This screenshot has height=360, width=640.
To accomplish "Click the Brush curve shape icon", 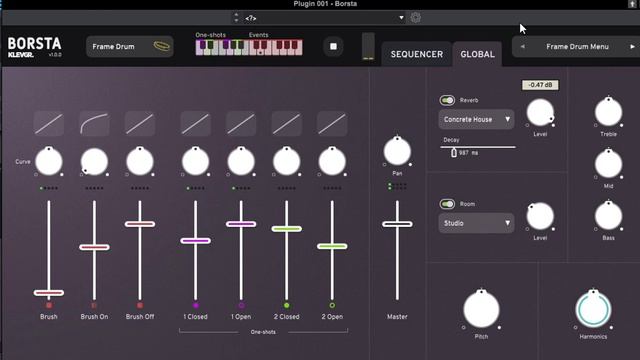I will pyautogui.click(x=49, y=123).
